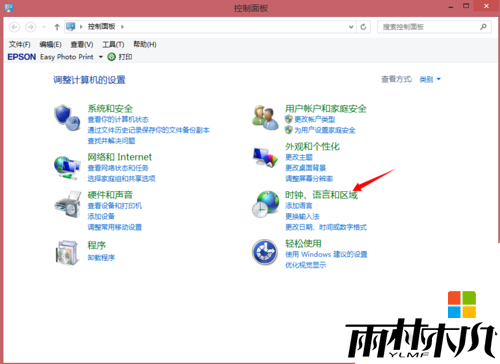
Task: Open the 文件(F) menu
Action: point(19,44)
